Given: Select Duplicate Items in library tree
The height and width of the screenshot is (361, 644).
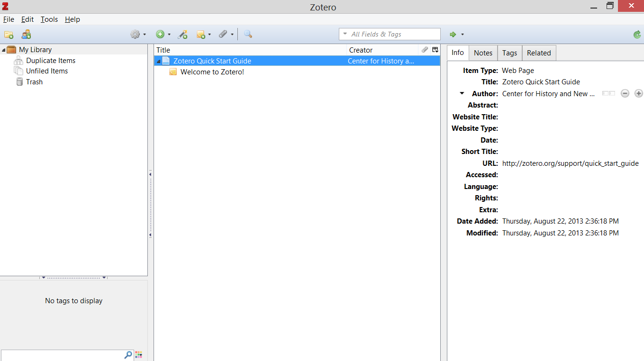Looking at the screenshot, I should pos(51,61).
